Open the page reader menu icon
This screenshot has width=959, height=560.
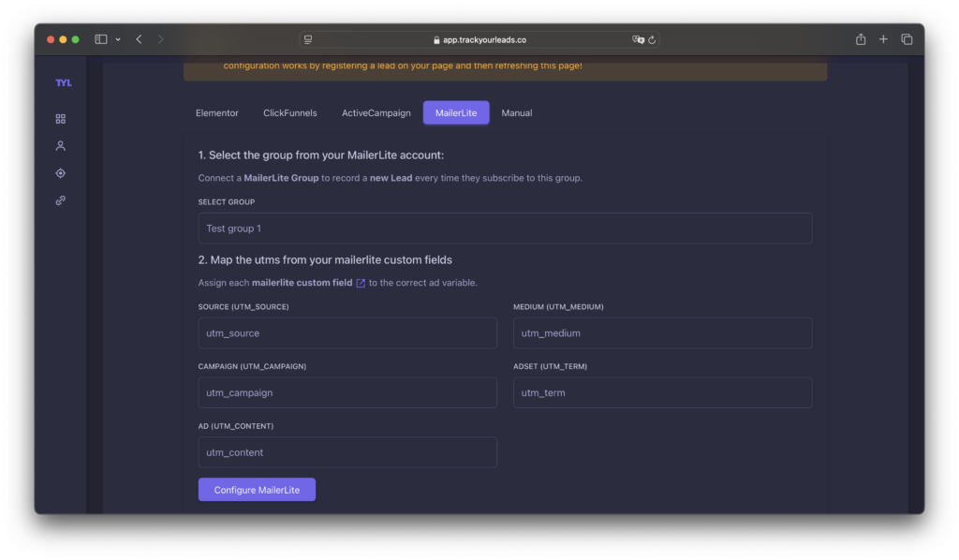pos(308,39)
